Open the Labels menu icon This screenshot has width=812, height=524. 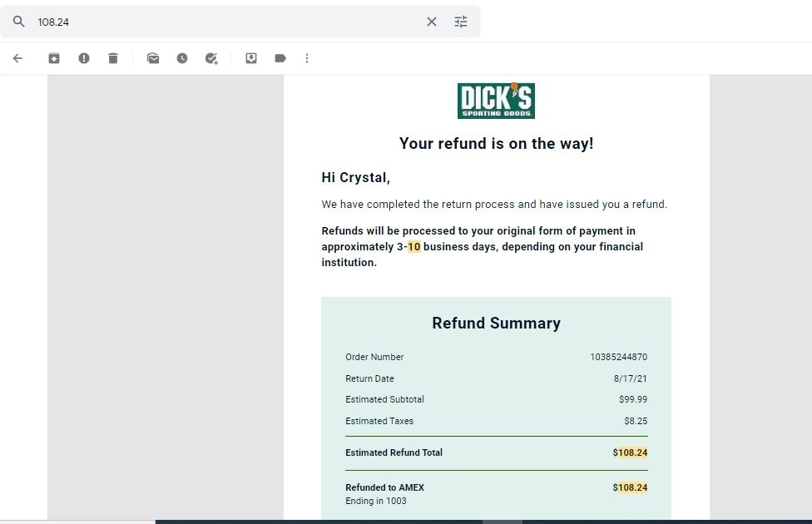(280, 58)
